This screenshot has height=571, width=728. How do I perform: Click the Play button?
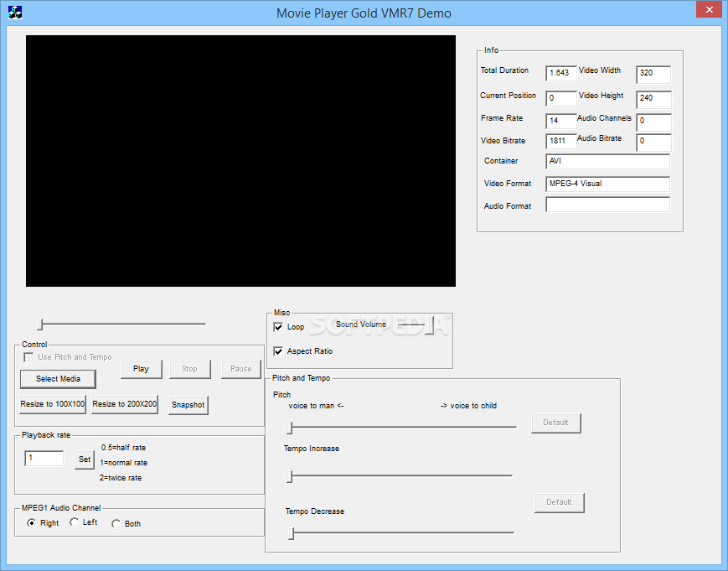[x=141, y=369]
